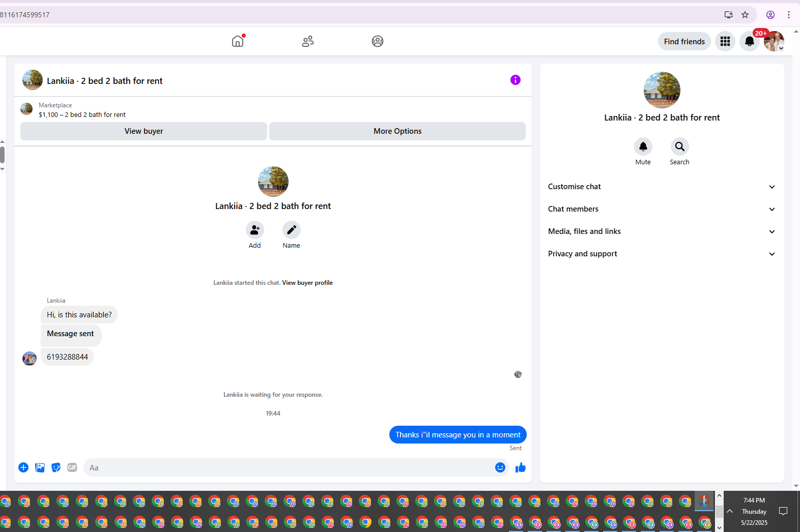Click the pencil Name icon

292,230
